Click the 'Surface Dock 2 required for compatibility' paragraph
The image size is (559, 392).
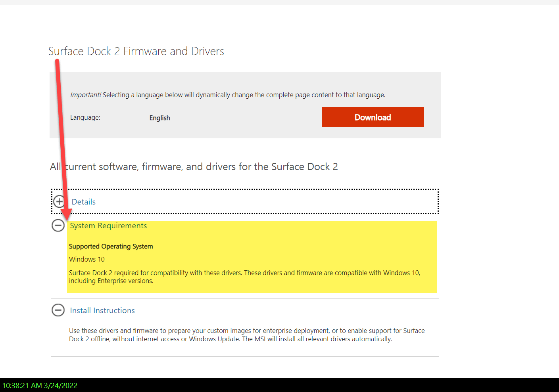coord(244,277)
